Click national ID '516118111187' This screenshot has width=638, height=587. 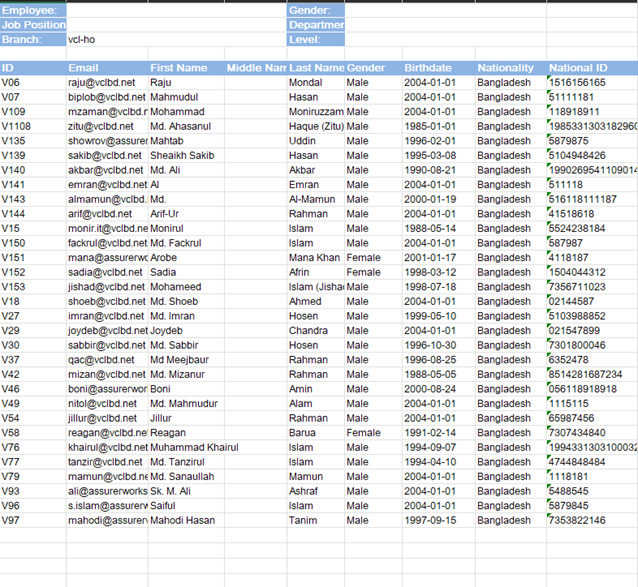[x=592, y=200]
